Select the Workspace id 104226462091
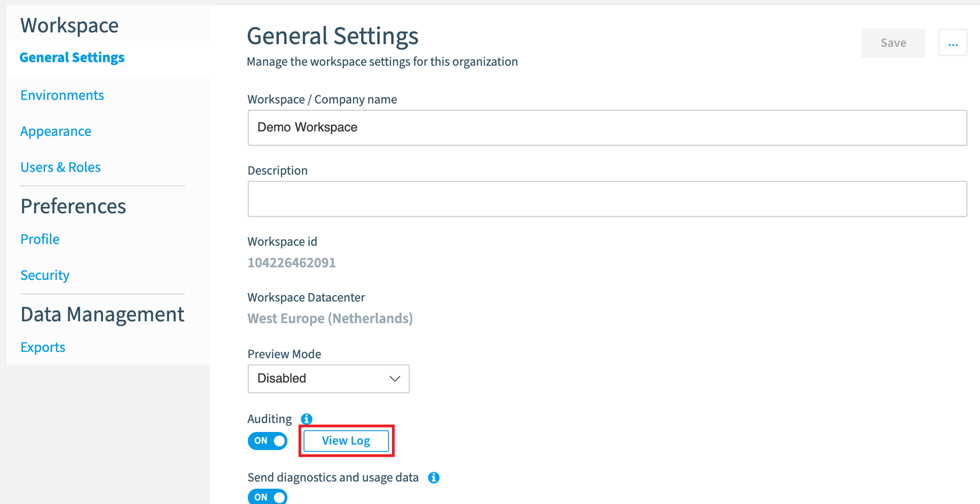 (292, 263)
